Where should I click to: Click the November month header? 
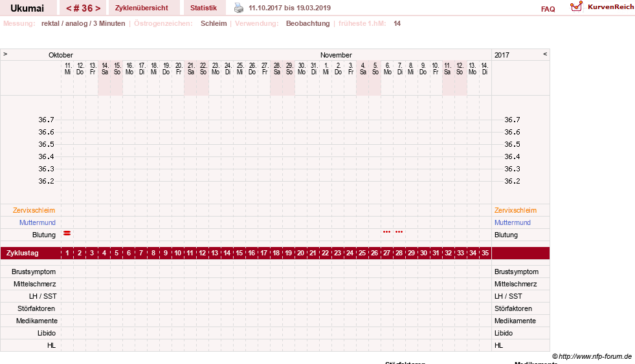336,55
